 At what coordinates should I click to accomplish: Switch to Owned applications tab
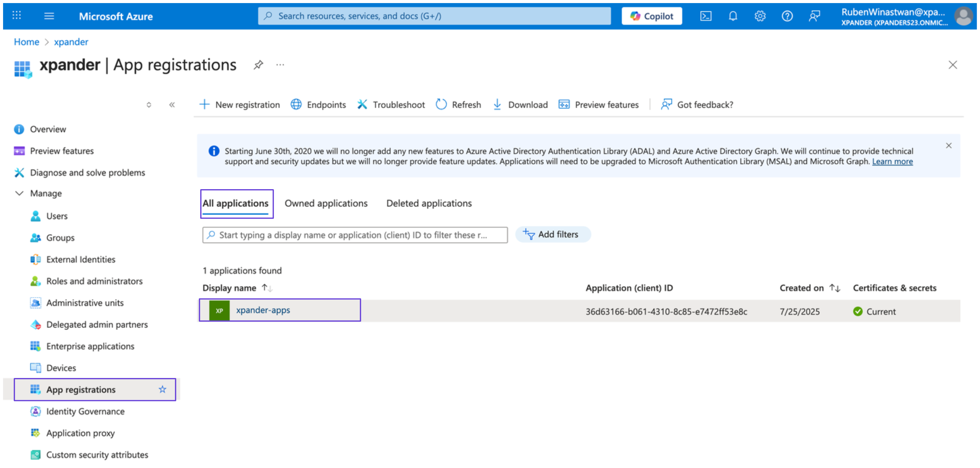pos(326,203)
